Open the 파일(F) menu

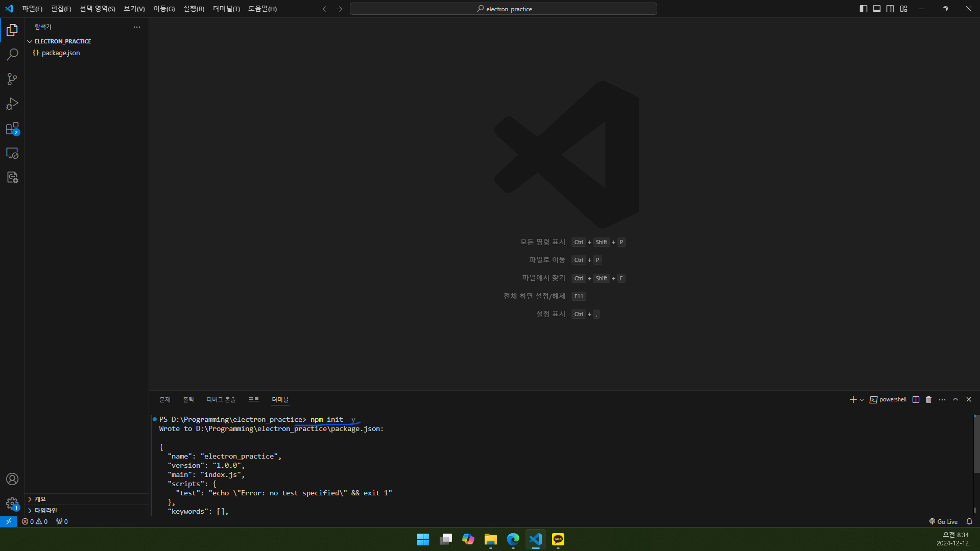[x=32, y=9]
